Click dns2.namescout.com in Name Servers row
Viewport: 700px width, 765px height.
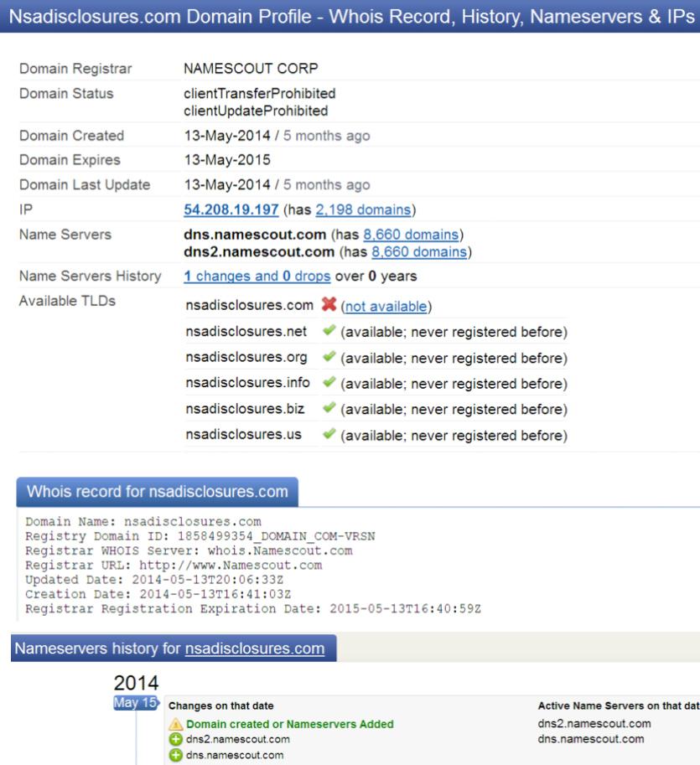pos(259,252)
